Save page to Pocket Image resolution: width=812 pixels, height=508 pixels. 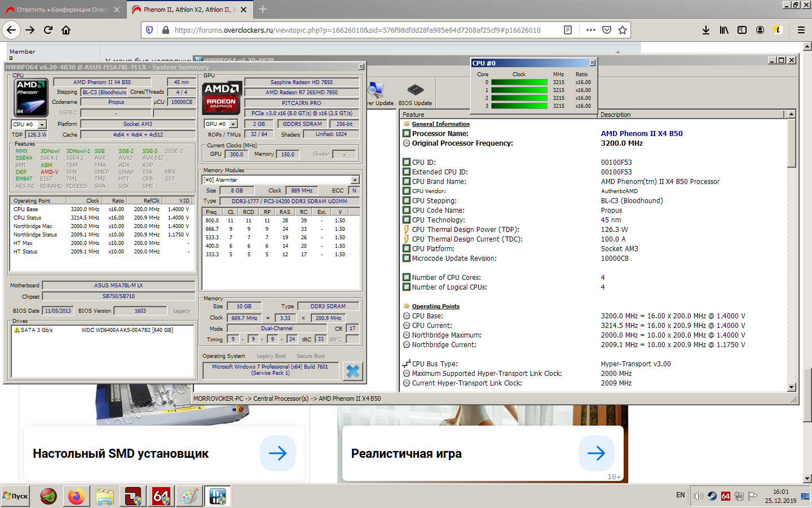pyautogui.click(x=607, y=30)
